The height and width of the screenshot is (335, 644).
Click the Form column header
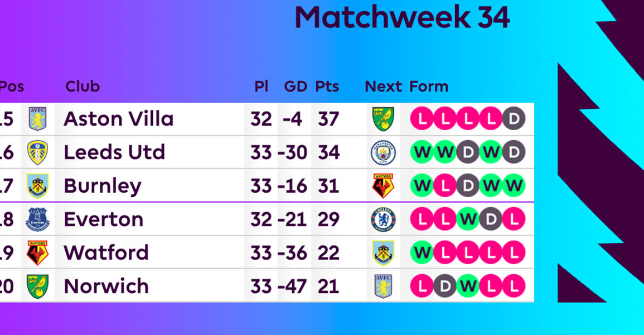[x=429, y=87]
